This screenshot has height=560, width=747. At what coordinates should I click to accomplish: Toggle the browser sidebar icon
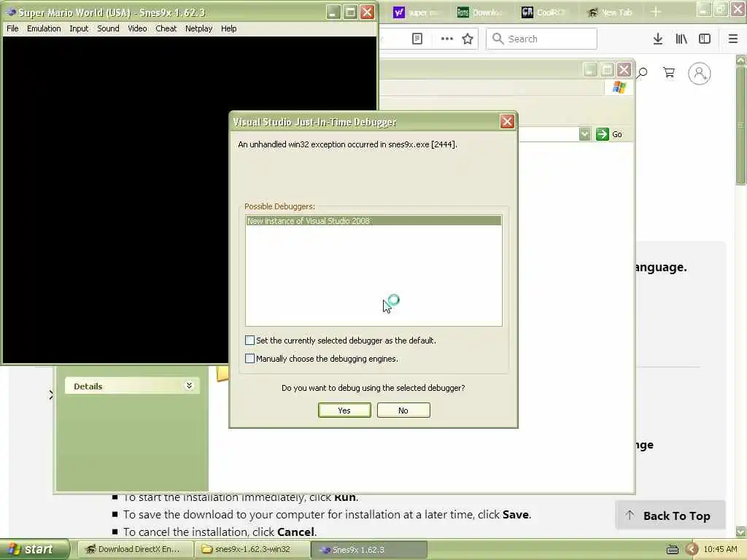click(x=705, y=39)
